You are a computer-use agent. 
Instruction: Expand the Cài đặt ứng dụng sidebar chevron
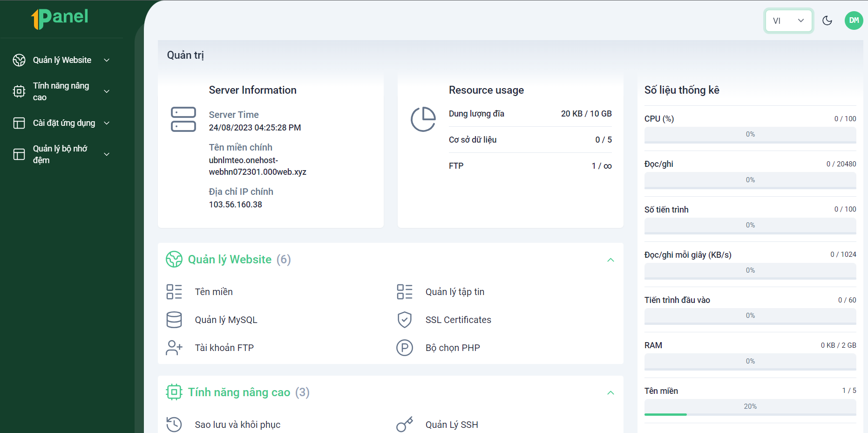107,123
